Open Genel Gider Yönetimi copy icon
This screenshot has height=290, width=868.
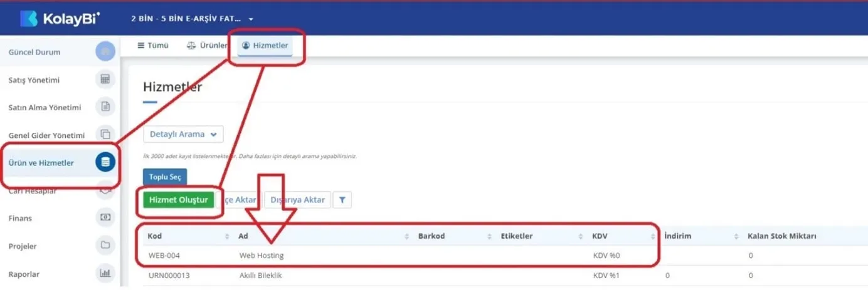pos(105,135)
